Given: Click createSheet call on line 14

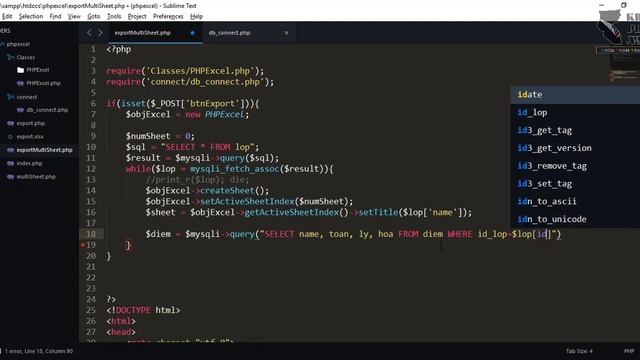Looking at the screenshot, I should [227, 191].
